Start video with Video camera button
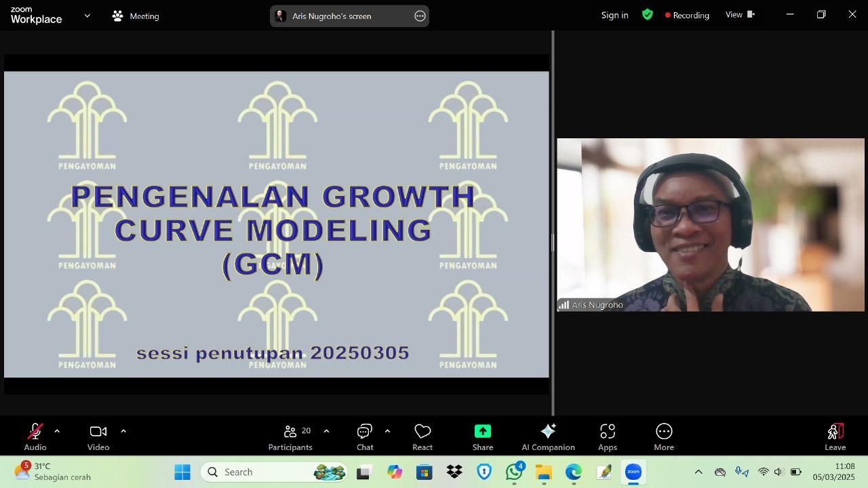The height and width of the screenshot is (488, 868). [98, 436]
